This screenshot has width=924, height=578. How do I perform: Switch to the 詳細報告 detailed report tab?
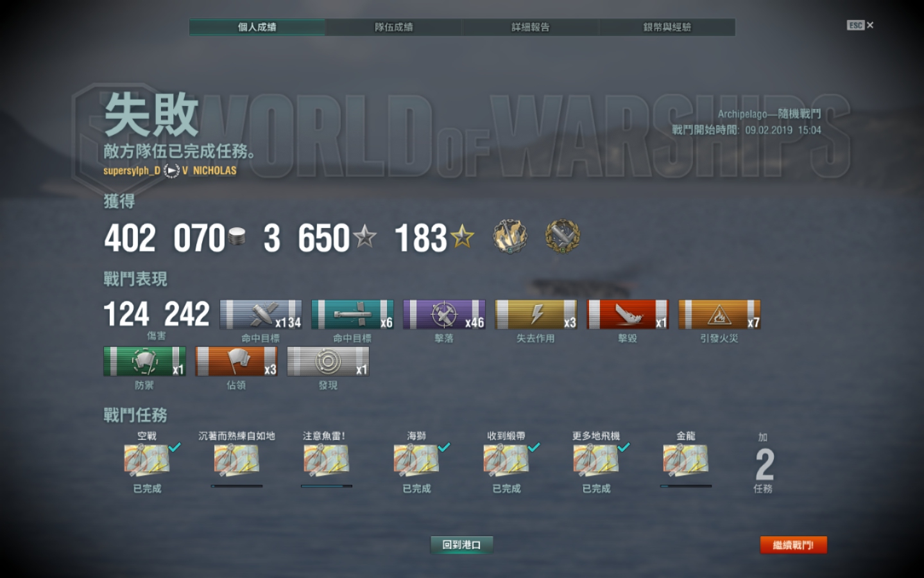point(530,27)
